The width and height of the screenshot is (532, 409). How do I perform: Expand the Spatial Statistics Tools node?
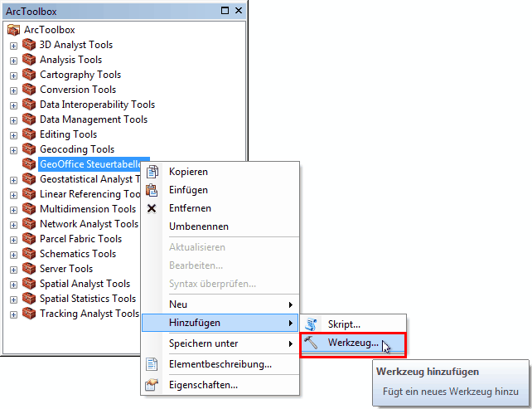(x=13, y=299)
